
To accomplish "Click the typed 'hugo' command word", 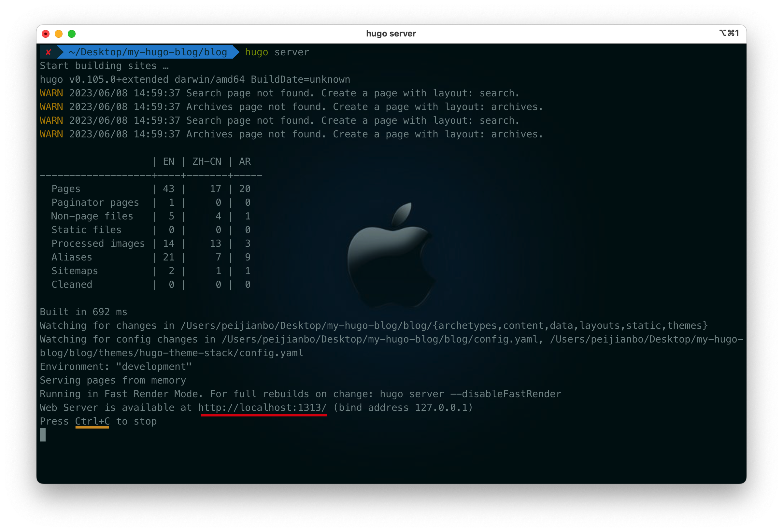I will coord(256,52).
